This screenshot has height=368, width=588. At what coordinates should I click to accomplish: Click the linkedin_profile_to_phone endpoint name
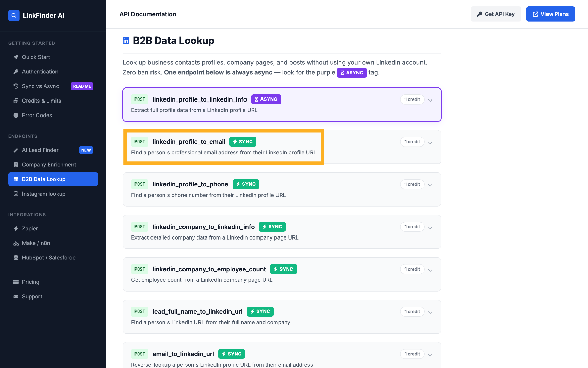tap(190, 184)
